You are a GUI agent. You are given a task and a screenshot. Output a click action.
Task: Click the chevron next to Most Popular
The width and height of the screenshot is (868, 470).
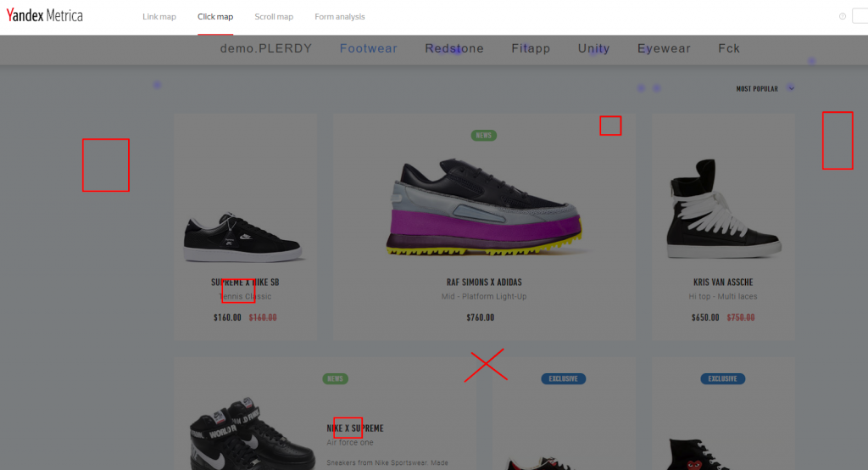click(791, 87)
